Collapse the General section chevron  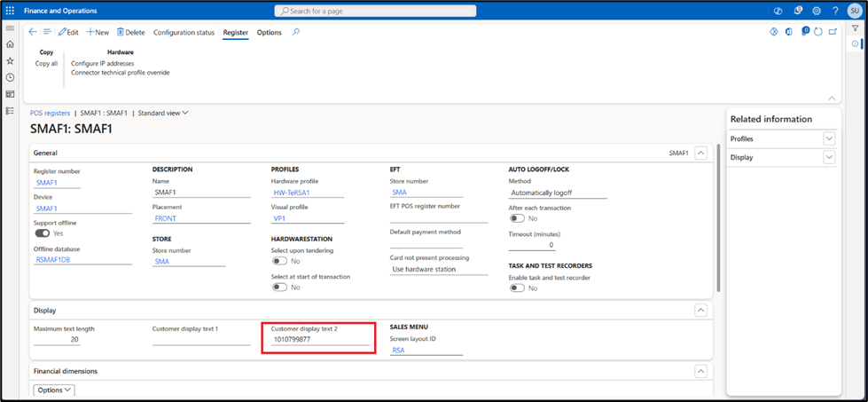coord(700,153)
